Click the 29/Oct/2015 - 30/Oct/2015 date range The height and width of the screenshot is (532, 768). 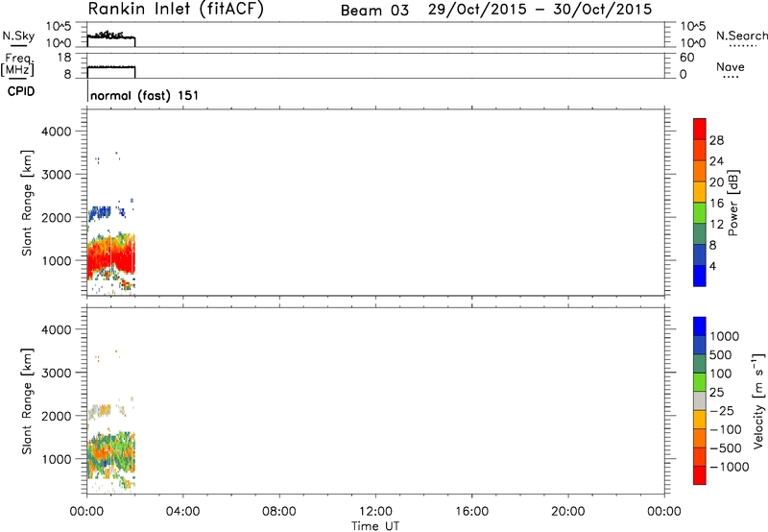pyautogui.click(x=540, y=10)
